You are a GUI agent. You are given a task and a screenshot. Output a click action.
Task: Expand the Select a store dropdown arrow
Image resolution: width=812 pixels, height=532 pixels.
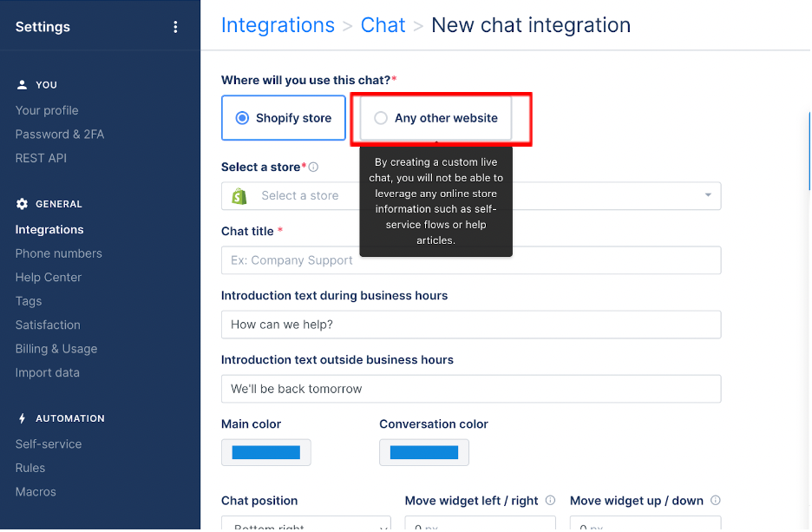707,195
